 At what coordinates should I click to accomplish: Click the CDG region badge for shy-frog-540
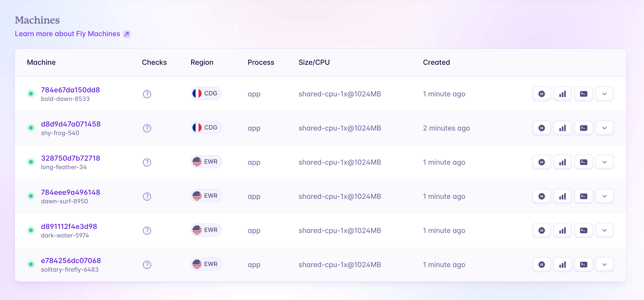(206, 127)
